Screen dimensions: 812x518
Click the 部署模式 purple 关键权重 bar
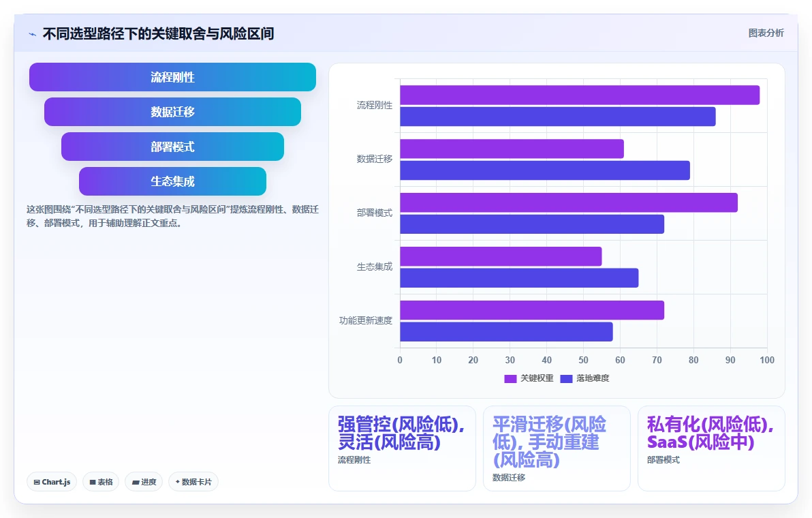[569, 202]
